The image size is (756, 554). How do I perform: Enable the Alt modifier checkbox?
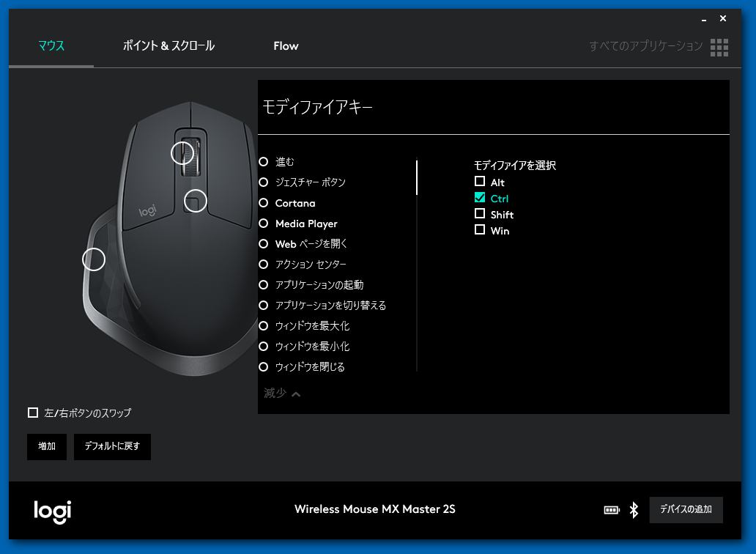pos(481,181)
